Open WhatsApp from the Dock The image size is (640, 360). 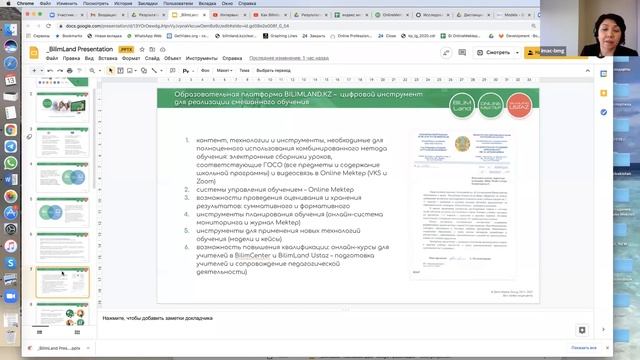(11, 163)
